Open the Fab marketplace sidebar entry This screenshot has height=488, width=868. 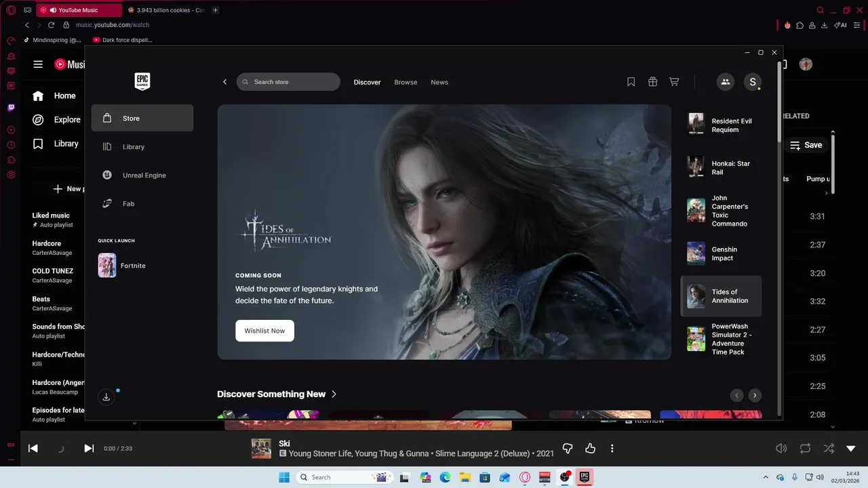(x=142, y=203)
